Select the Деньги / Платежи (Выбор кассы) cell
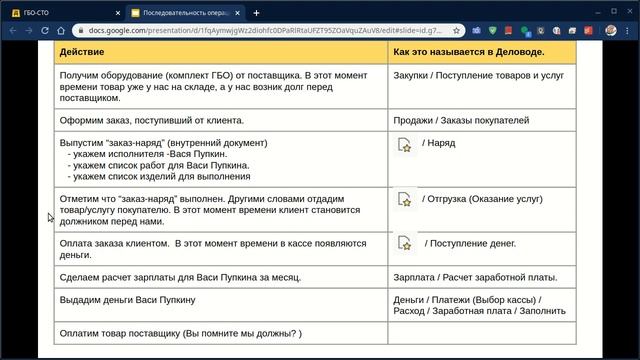Screen dimensions: 640x360 (x=482, y=305)
